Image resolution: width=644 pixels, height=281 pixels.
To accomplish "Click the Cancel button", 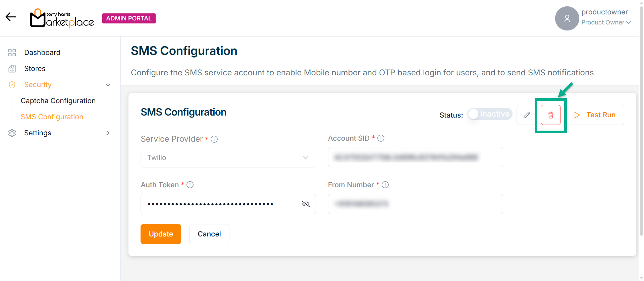I will click(x=209, y=234).
